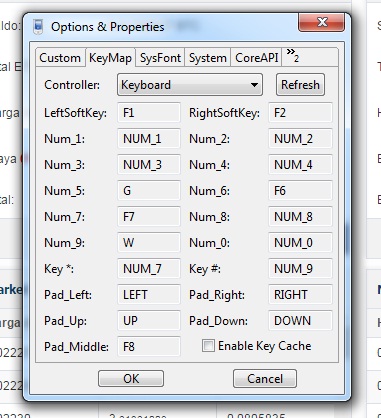
Task: Go to the System tab
Action: 207,58
